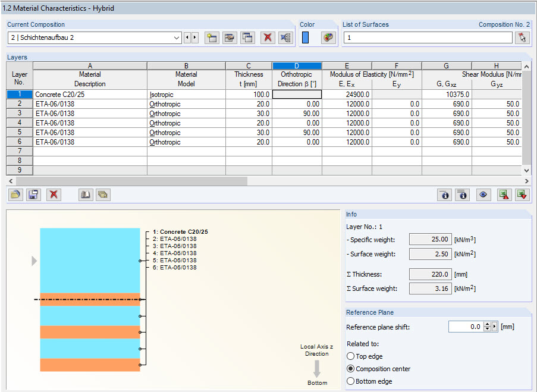Click the composition icon left of the copy icon
The image size is (537, 392).
(230, 37)
